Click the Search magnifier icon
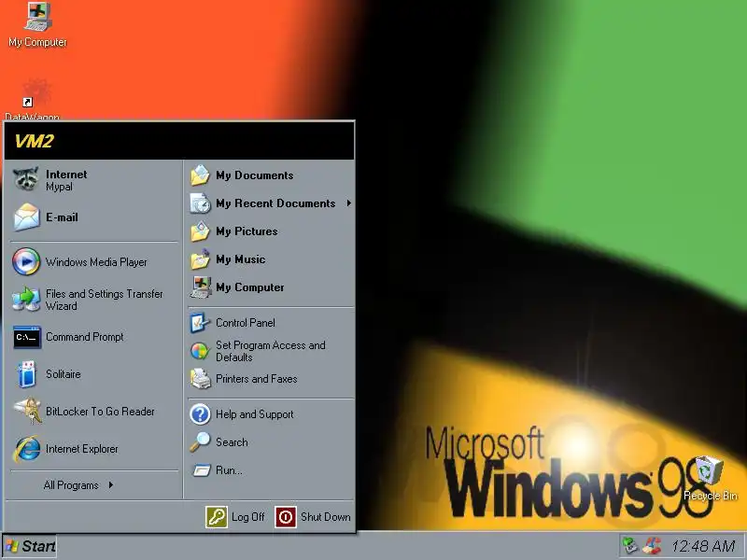 (x=200, y=441)
